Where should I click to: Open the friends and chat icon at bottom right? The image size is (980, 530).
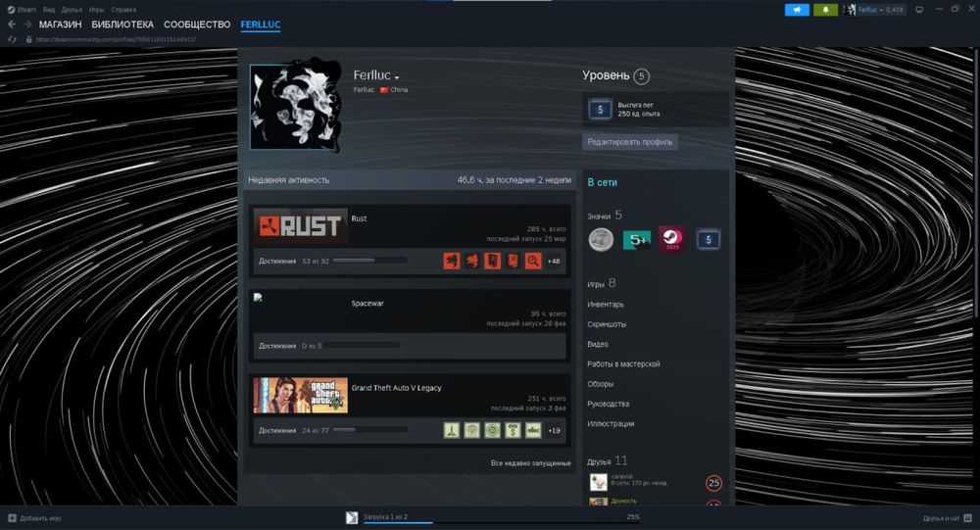pyautogui.click(x=967, y=518)
